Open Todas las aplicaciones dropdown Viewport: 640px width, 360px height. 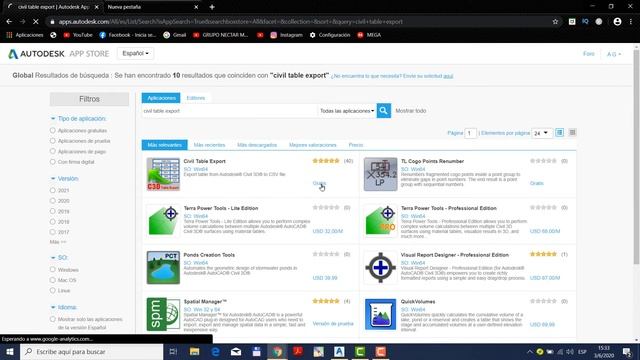pos(347,111)
